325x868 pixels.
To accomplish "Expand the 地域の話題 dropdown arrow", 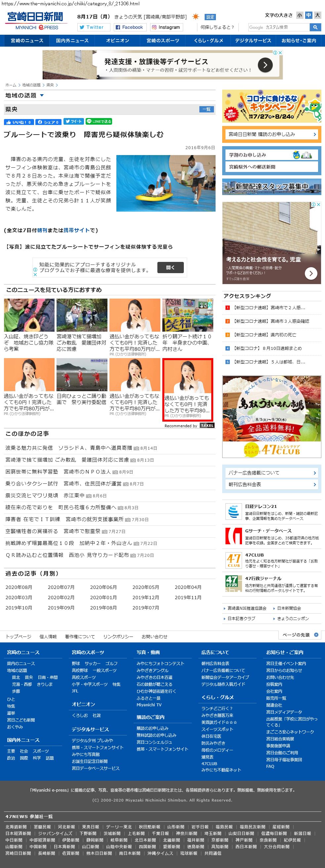I will (42, 96).
